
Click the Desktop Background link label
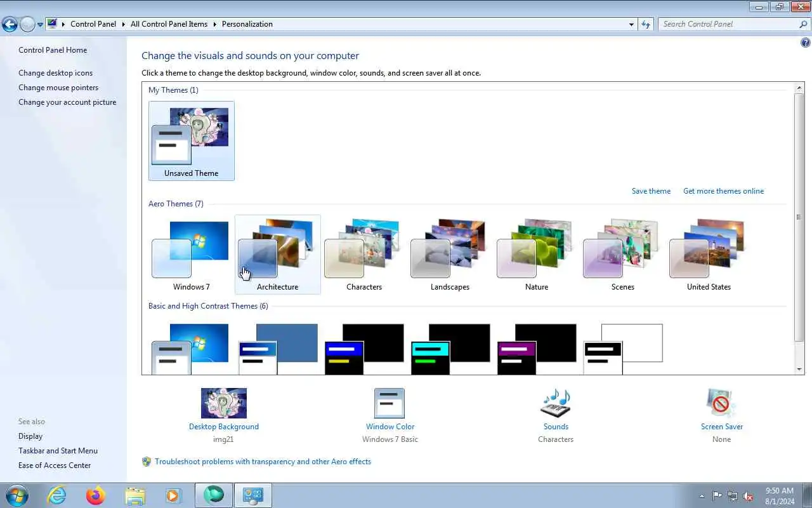224,427
